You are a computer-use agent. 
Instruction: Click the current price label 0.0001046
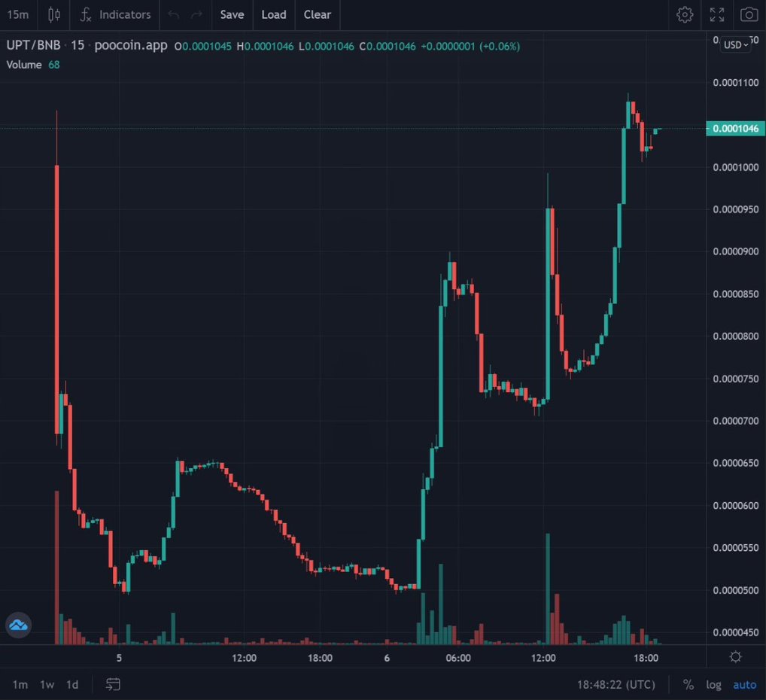click(735, 129)
